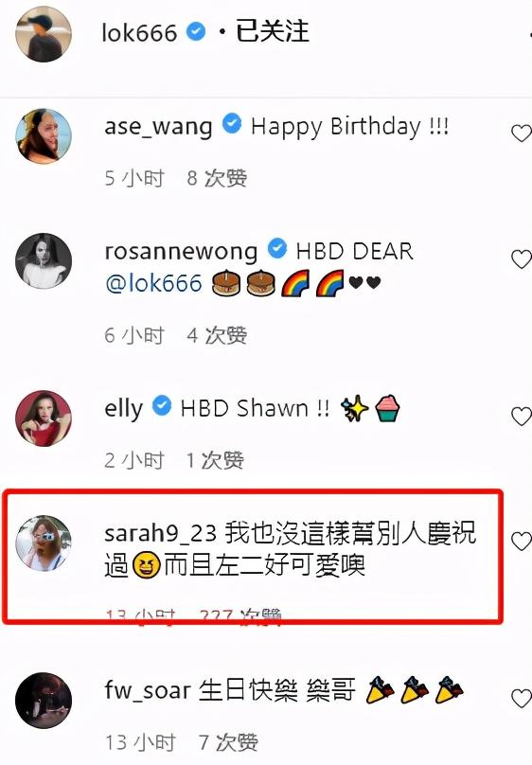The height and width of the screenshot is (765, 532).
Task: View 8 次赞 likes on ase_wang's comment
Action: pyautogui.click(x=217, y=179)
